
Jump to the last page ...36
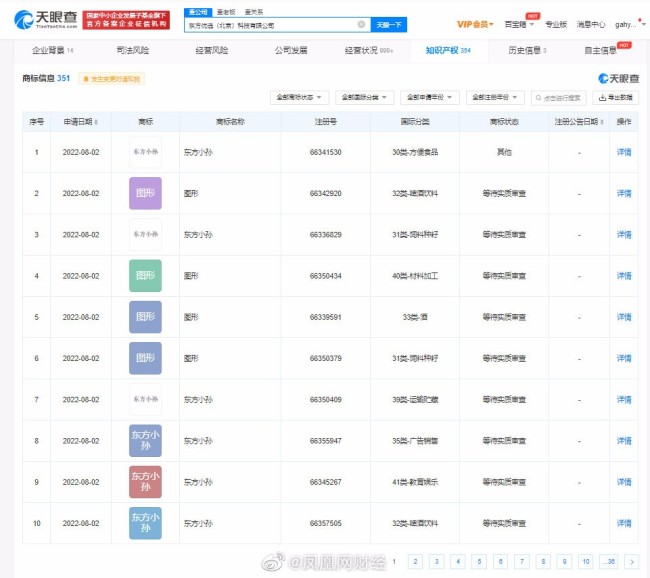609,562
